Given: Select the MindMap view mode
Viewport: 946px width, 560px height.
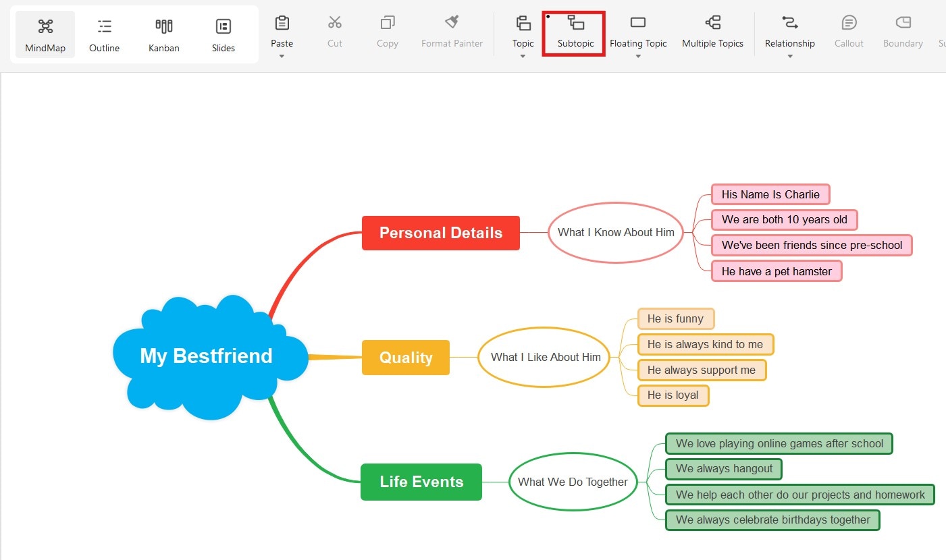Looking at the screenshot, I should (x=45, y=32).
